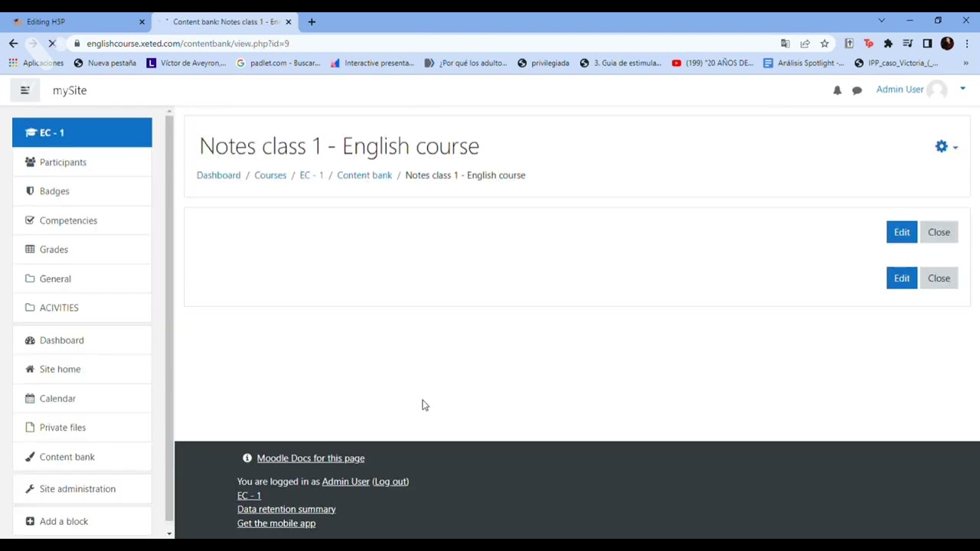Click the lower Close button
Screen dimensions: 980x551
point(939,278)
